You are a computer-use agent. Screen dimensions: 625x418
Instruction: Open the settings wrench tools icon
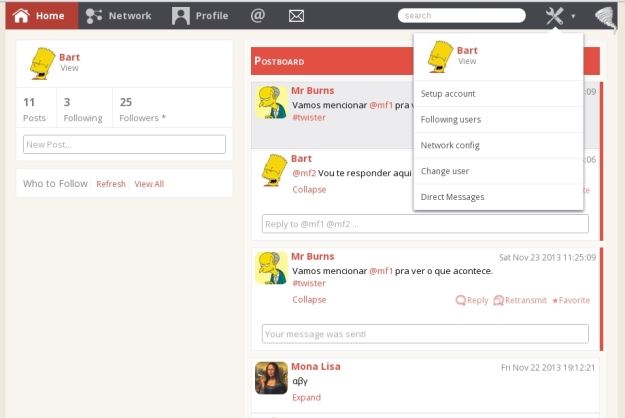coord(556,16)
